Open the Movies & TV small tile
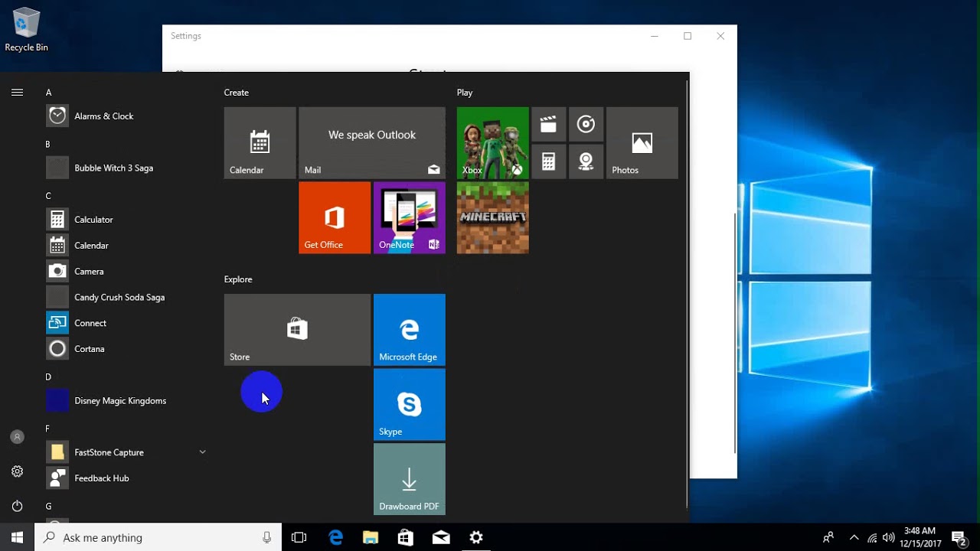 pos(548,124)
